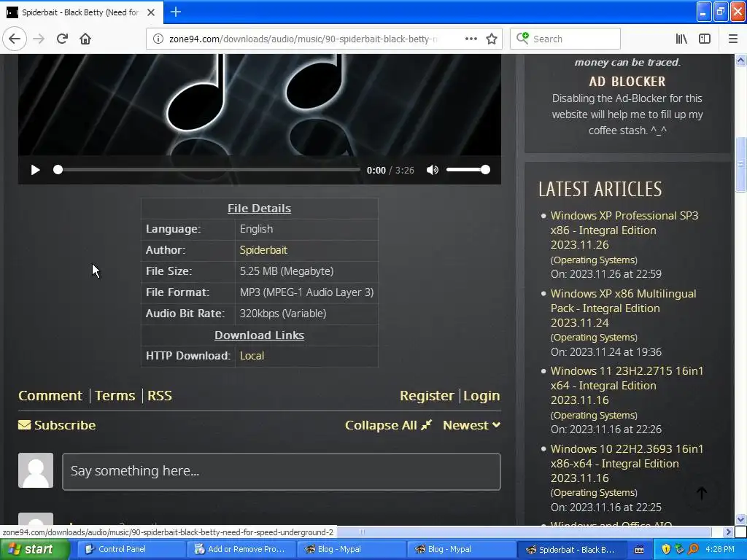The image size is (747, 560).
Task: Click the comment avatar placeholder image
Action: click(36, 470)
